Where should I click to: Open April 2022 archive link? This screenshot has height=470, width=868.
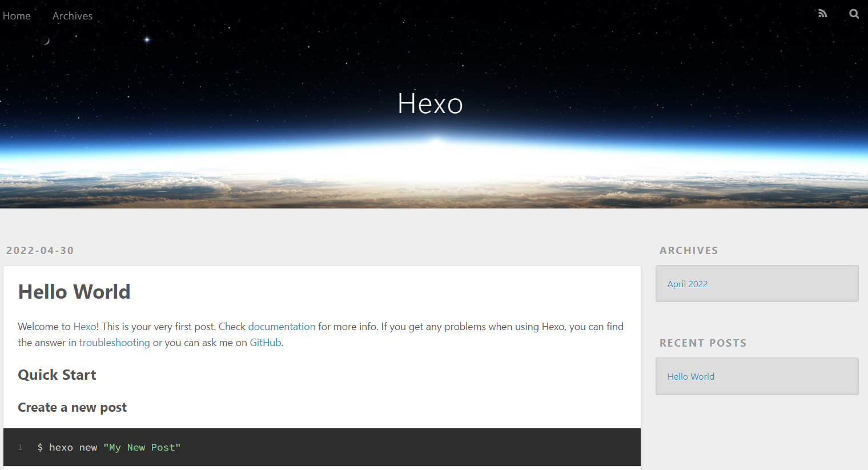coord(688,284)
